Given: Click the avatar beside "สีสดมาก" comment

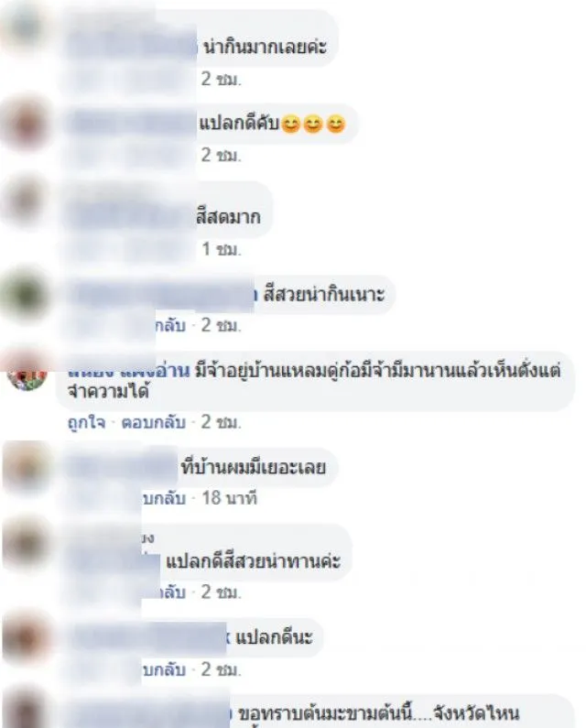Looking at the screenshot, I should (x=27, y=201).
